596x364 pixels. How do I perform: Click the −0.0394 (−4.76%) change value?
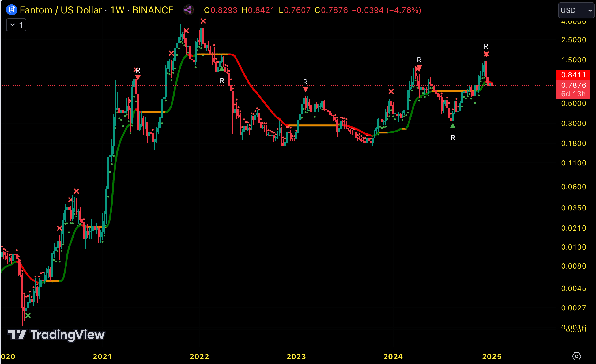pos(387,10)
